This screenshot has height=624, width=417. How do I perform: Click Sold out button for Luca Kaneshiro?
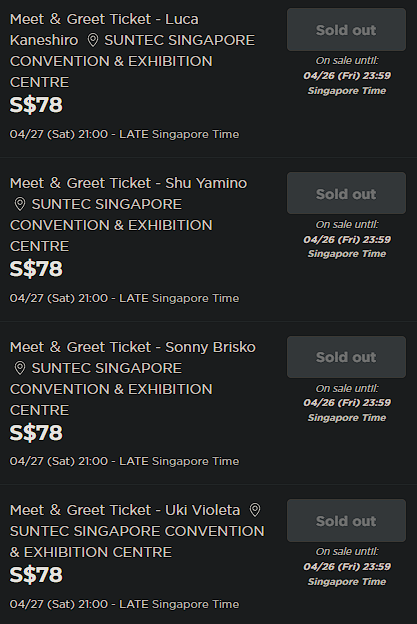click(x=346, y=30)
